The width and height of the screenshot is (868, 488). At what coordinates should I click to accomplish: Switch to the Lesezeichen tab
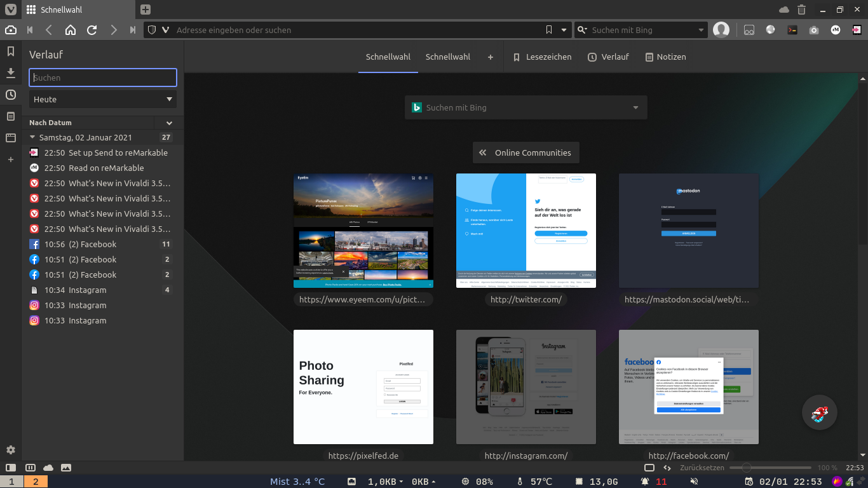tap(542, 57)
